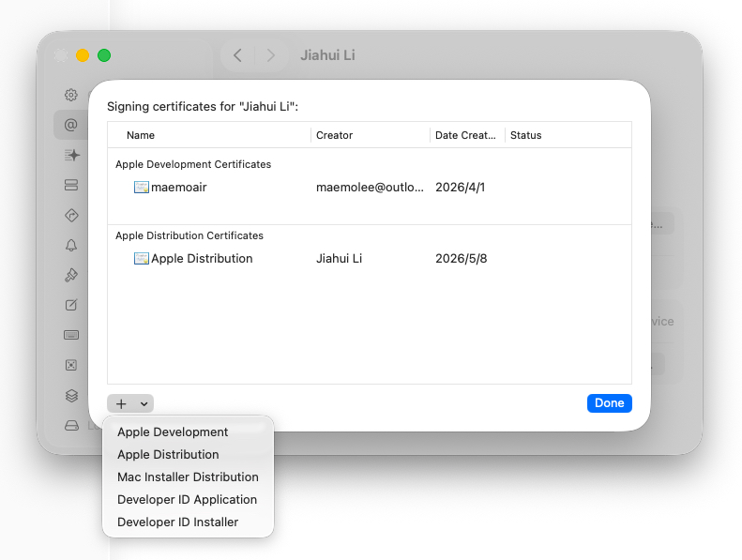Open the sparkle Intelligence icon in sidebar
The width and height of the screenshot is (742, 560).
tap(72, 155)
